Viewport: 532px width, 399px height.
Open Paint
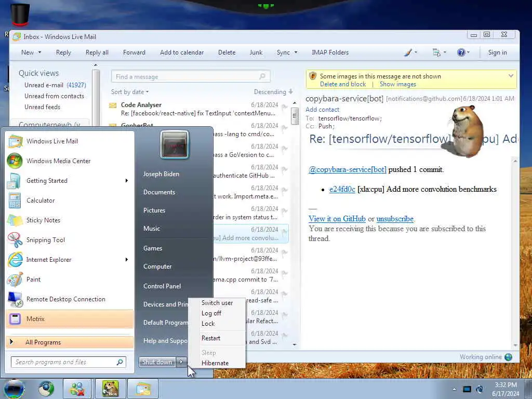pyautogui.click(x=70, y=279)
